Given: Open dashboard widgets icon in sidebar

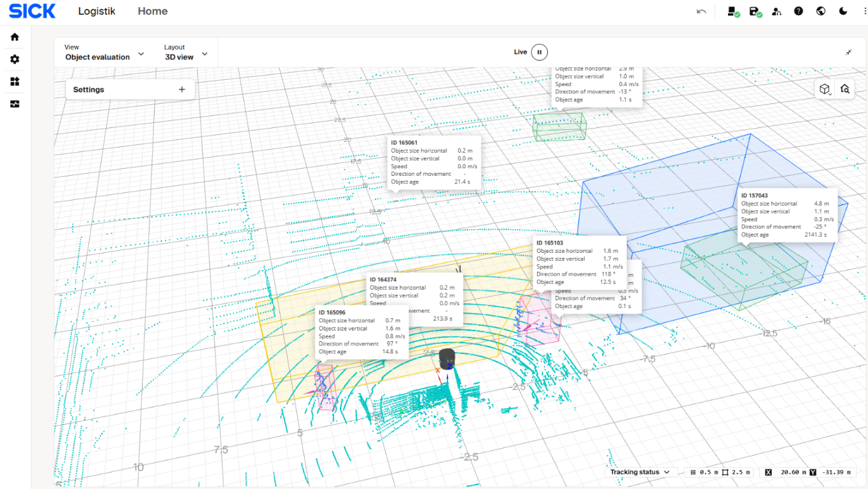Looking at the screenshot, I should [15, 81].
